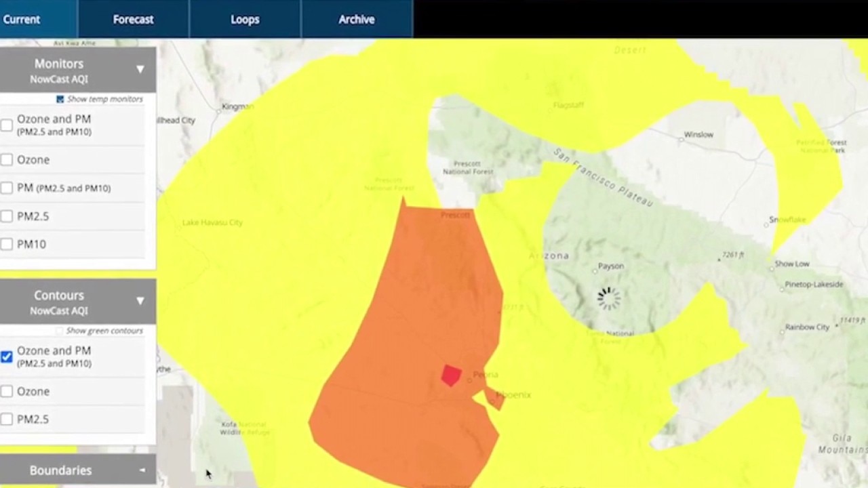The image size is (868, 488).
Task: Click the Pinetop-Lakeside label
Action: point(814,284)
